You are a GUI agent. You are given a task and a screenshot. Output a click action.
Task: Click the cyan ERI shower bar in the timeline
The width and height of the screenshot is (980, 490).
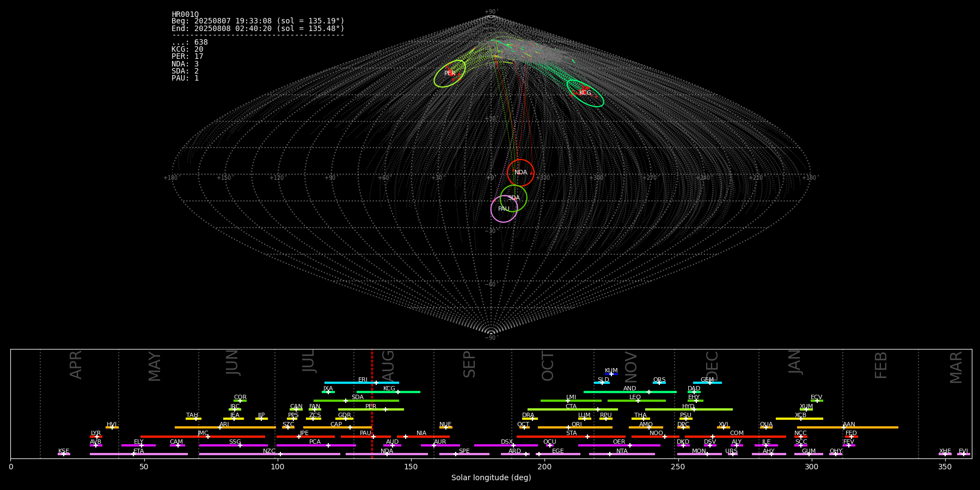(x=362, y=383)
